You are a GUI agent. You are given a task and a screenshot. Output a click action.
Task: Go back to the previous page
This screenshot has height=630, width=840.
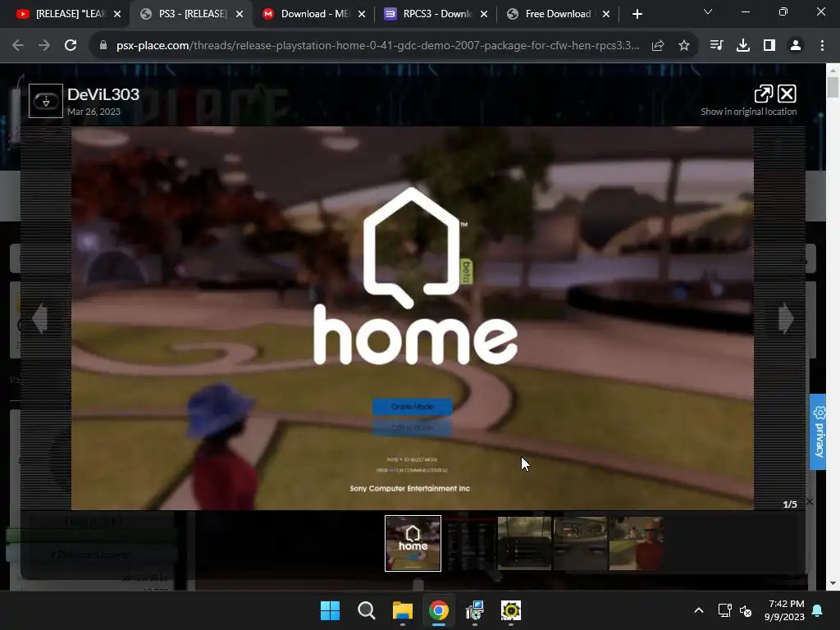click(18, 46)
